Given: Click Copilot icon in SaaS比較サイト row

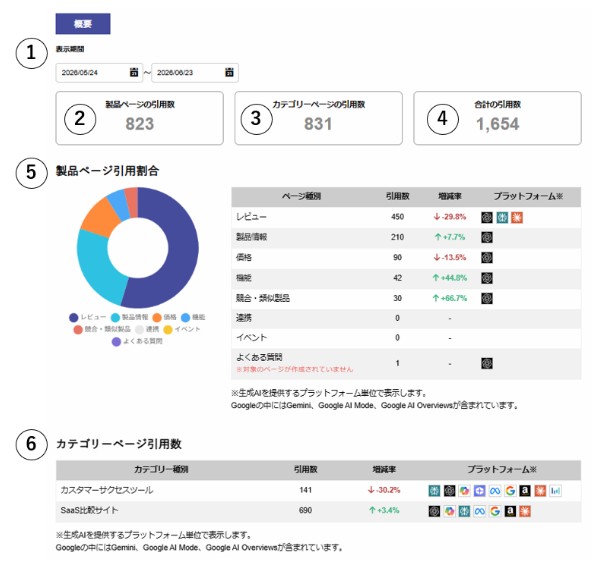Looking at the screenshot, I should pyautogui.click(x=450, y=511).
